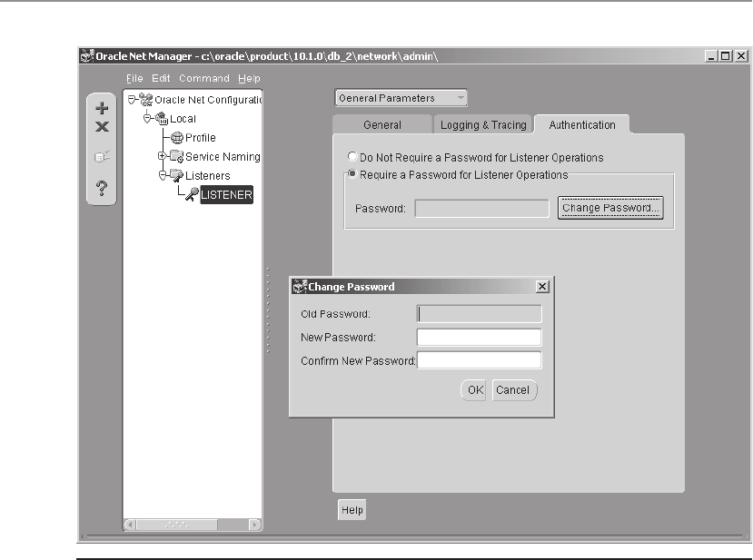Open the Edit menu

click(x=161, y=78)
